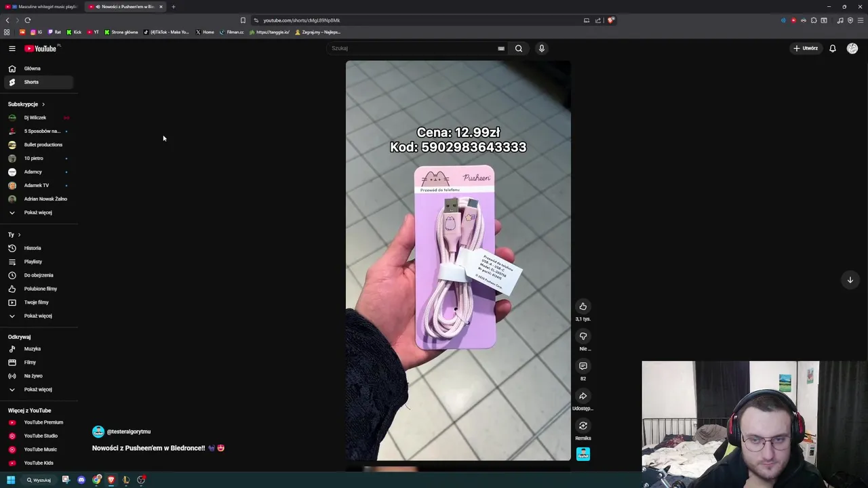Open the Chrome taskbar icon
Image resolution: width=868 pixels, height=488 pixels.
97,480
